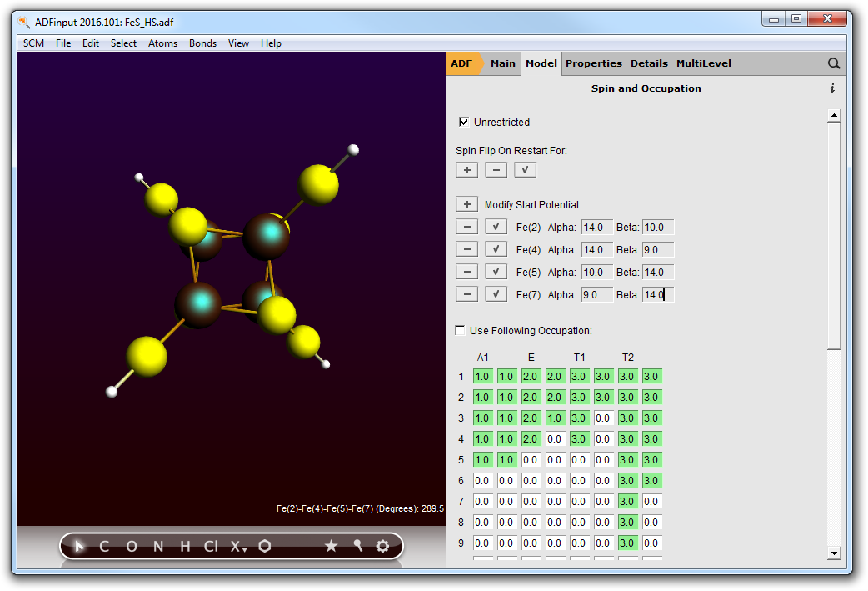This screenshot has width=868, height=591.
Task: Click the checkmark button for Fe(7)
Action: [496, 295]
